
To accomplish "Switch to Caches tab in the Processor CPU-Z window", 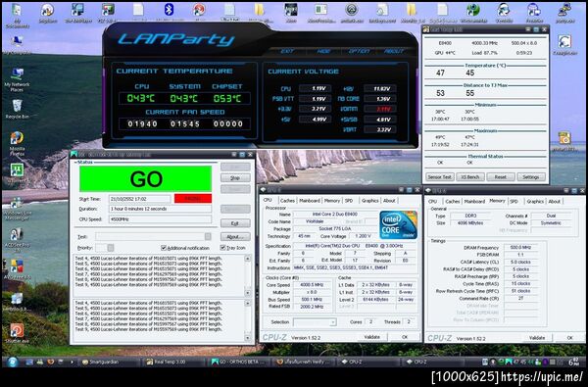I will click(x=287, y=201).
